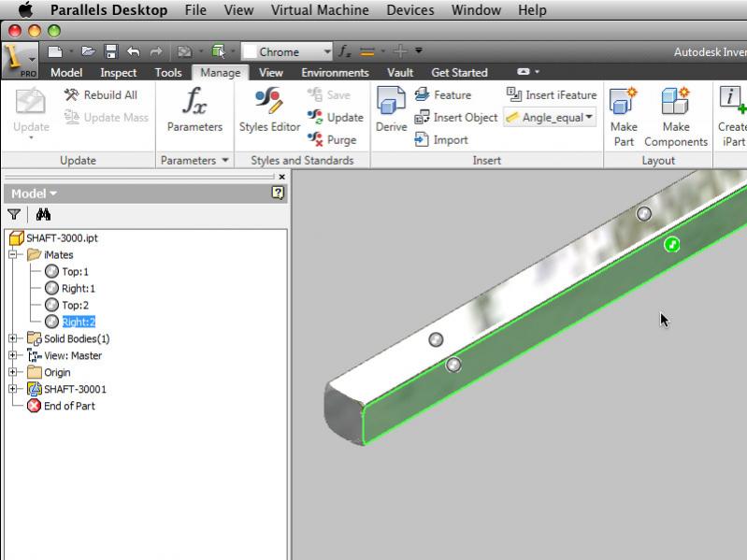Click the select tool icon in quick access
The image size is (747, 560).
[x=219, y=51]
